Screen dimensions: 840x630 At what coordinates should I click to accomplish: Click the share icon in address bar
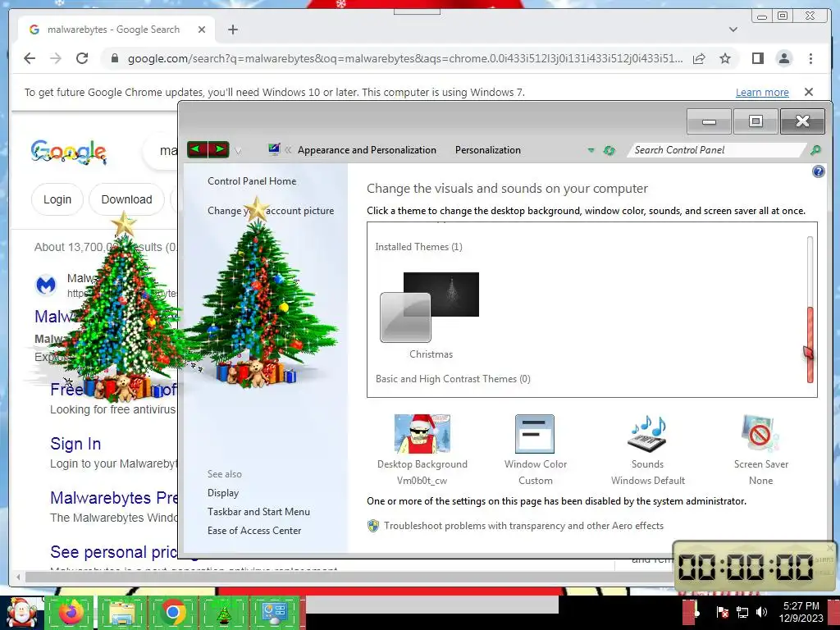click(x=699, y=58)
